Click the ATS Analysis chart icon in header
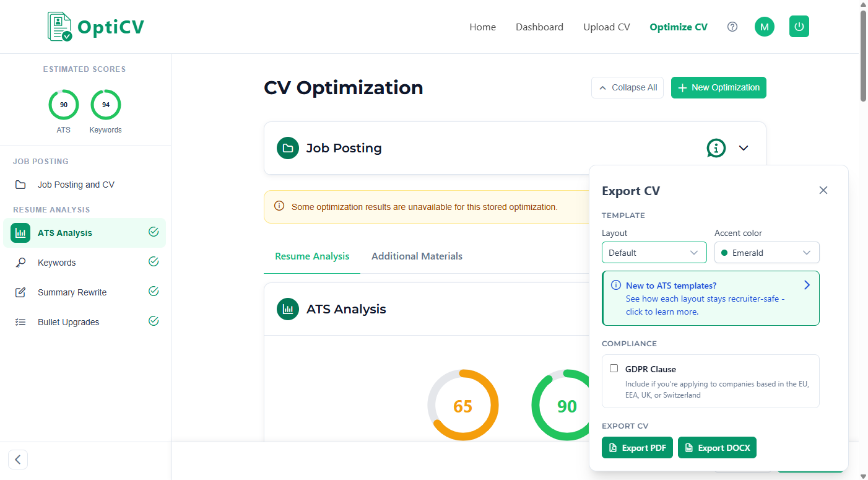The height and width of the screenshot is (480, 868). (x=288, y=309)
